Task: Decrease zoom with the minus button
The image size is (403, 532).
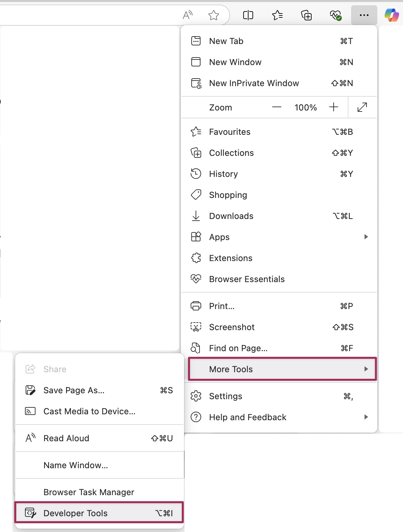Action: pyautogui.click(x=277, y=107)
